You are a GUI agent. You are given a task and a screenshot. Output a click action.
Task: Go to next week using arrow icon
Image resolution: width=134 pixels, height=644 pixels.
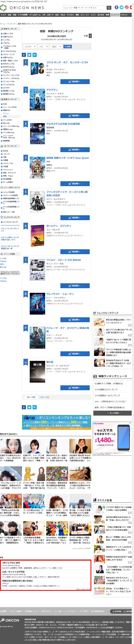90,36
